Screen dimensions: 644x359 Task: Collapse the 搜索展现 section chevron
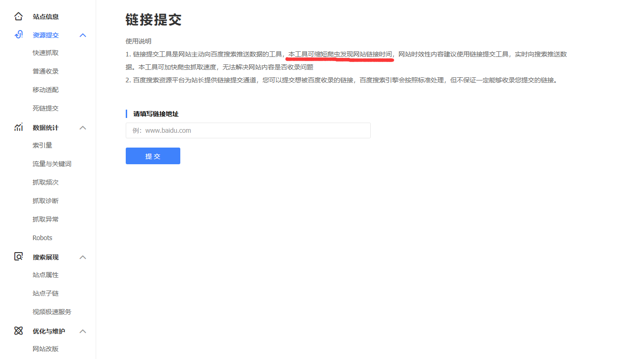83,257
